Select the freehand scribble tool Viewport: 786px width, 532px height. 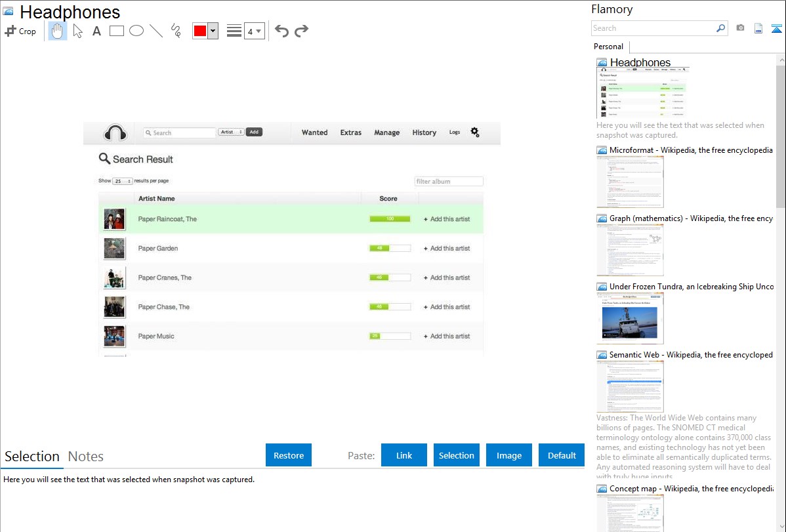click(176, 31)
